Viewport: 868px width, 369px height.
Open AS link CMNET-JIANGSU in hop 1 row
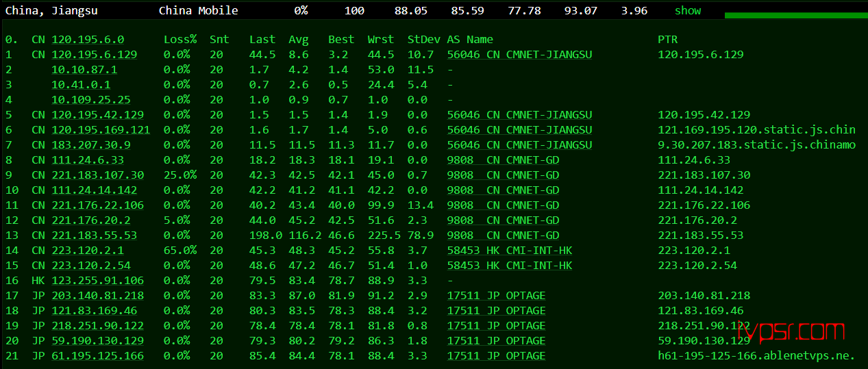[x=519, y=55]
